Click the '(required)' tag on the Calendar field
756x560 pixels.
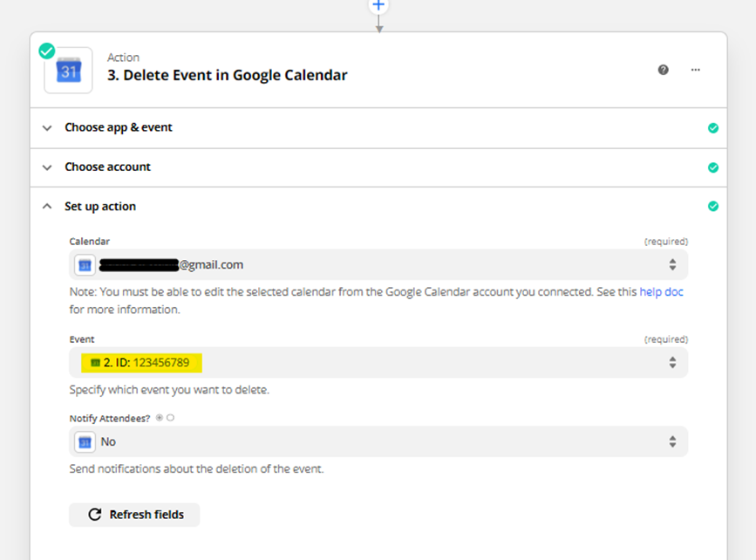pyautogui.click(x=666, y=241)
